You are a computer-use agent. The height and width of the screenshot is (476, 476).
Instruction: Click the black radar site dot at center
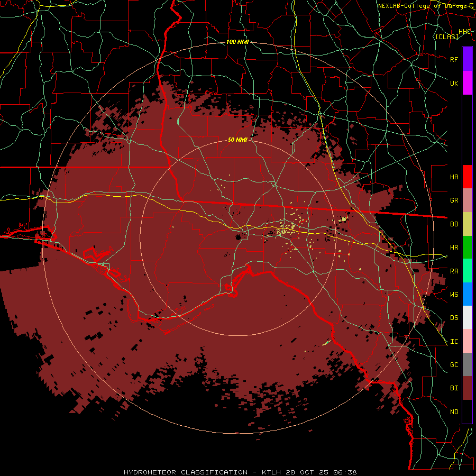point(239,237)
